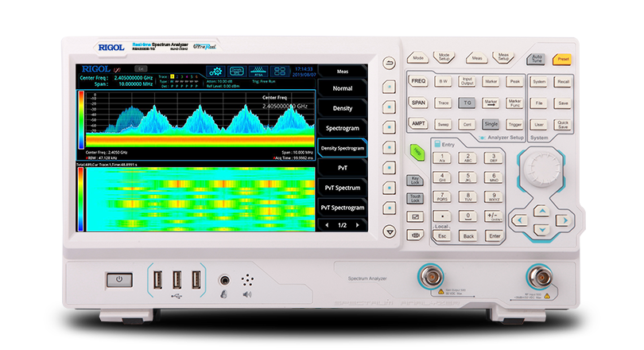Go to previous softkey menu page arrow
This screenshot has width=644, height=350.
click(x=327, y=225)
